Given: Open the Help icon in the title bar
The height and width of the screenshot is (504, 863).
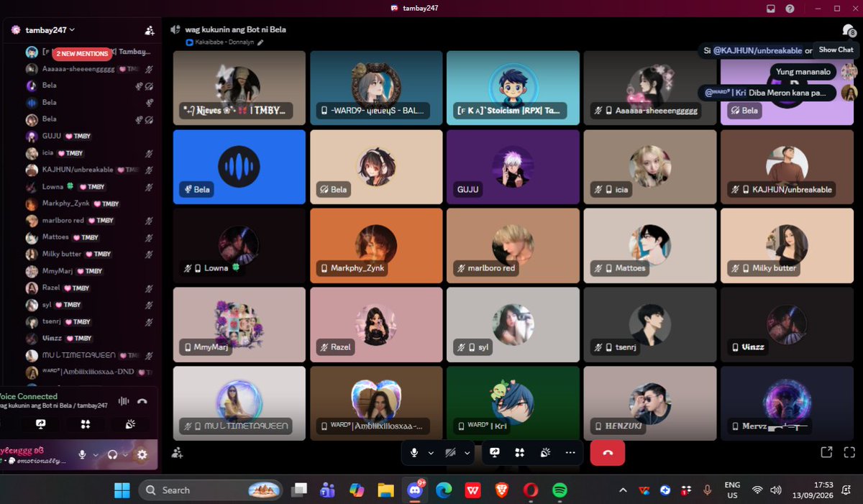Looking at the screenshot, I should [790, 9].
